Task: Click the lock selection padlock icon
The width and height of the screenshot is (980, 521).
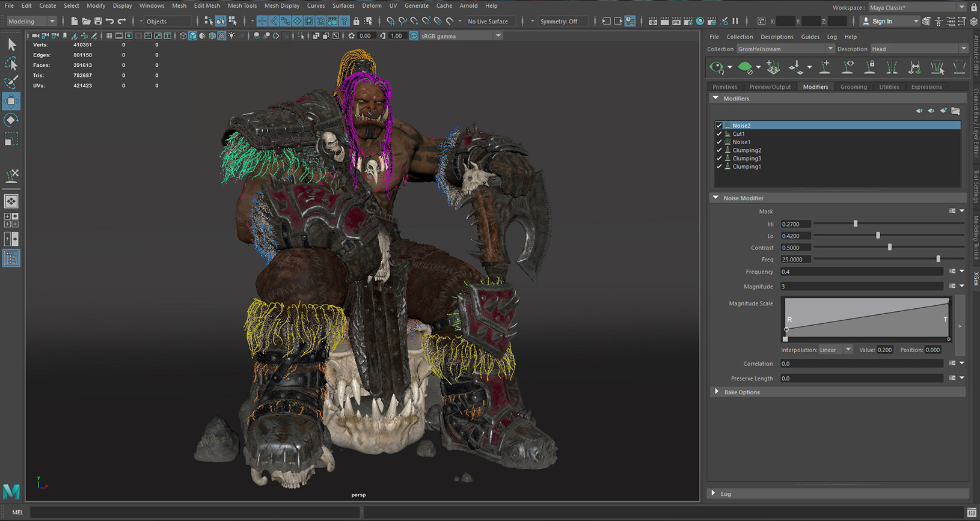Action: coord(356,21)
